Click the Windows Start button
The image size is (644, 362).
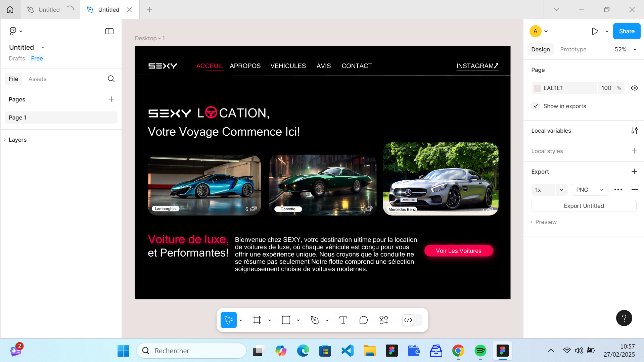click(123, 351)
